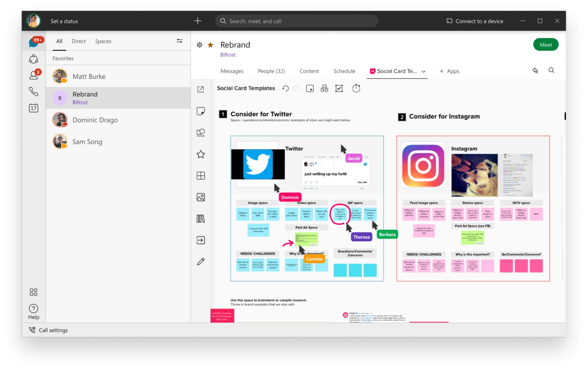
Task: Open the Bifrost team link under Rebrand title
Action: [228, 55]
